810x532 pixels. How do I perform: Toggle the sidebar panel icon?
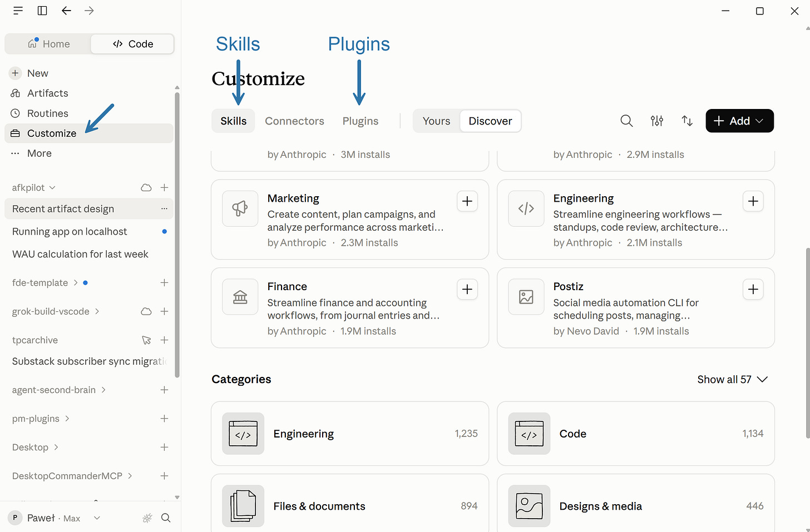42,11
